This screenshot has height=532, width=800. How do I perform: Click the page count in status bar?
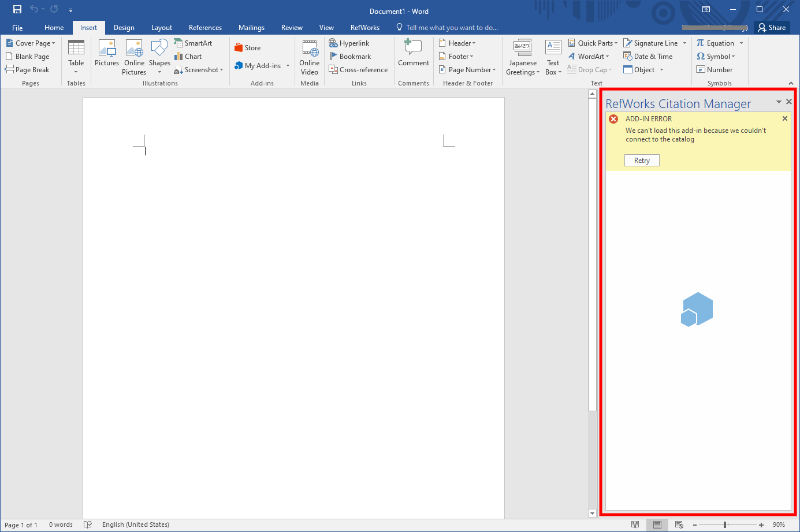(21, 525)
